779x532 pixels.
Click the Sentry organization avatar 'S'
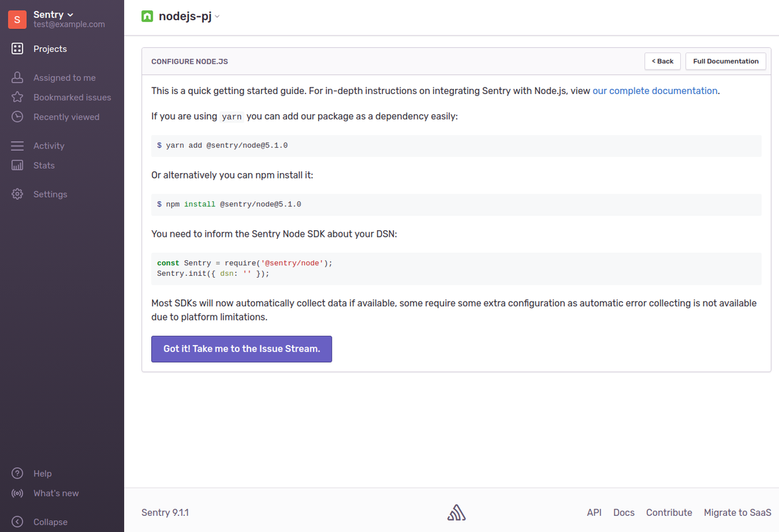point(17,19)
